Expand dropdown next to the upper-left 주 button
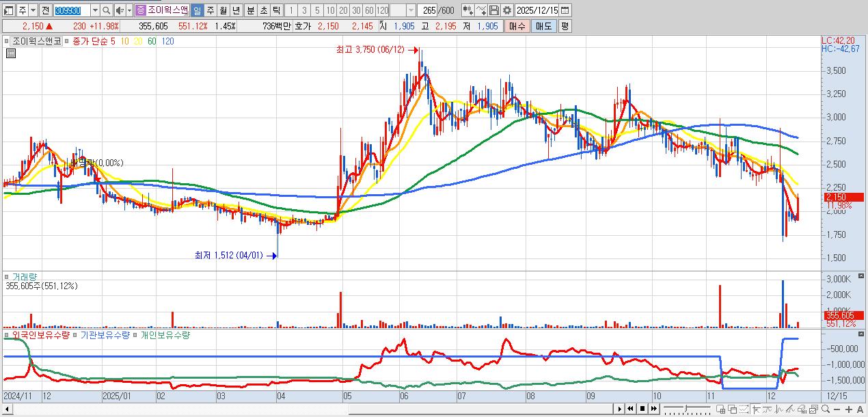The width and height of the screenshot is (868, 417). tap(33, 10)
